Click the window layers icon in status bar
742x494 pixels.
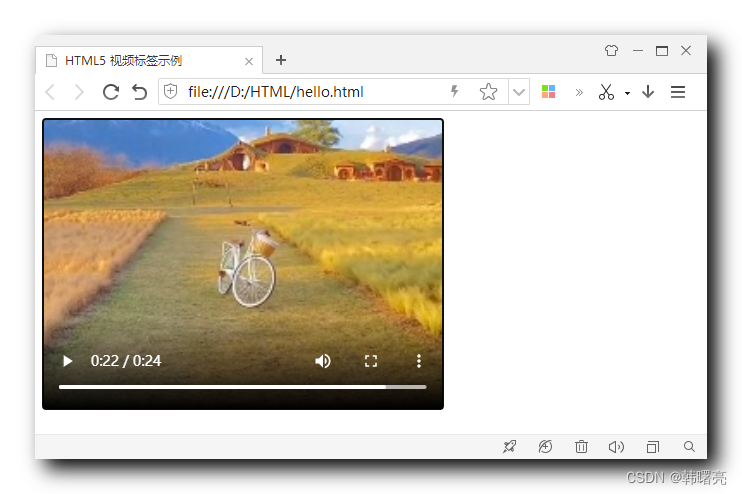point(653,447)
